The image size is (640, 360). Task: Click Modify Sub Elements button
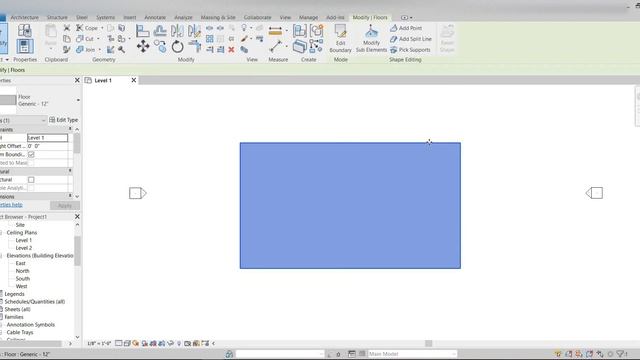(x=371, y=38)
